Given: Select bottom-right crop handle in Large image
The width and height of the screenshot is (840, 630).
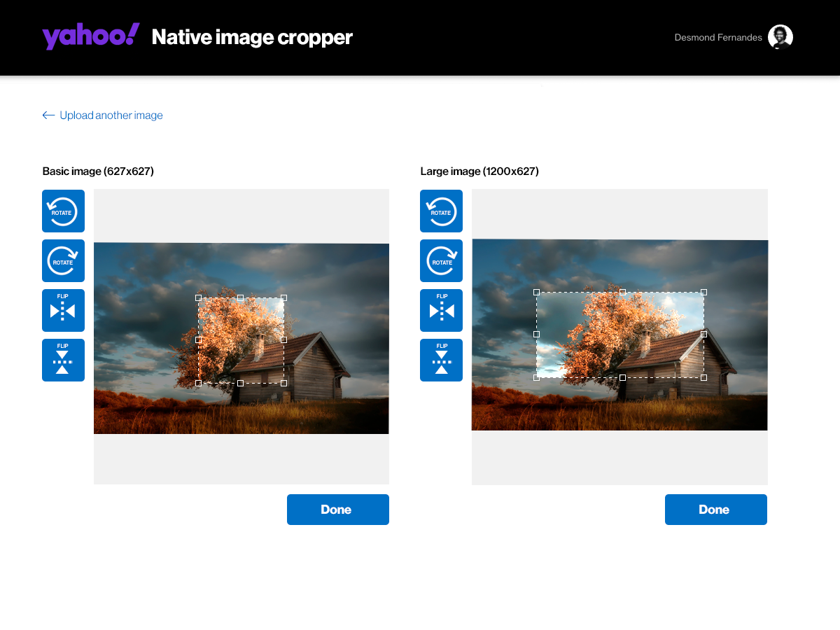Looking at the screenshot, I should click(703, 377).
